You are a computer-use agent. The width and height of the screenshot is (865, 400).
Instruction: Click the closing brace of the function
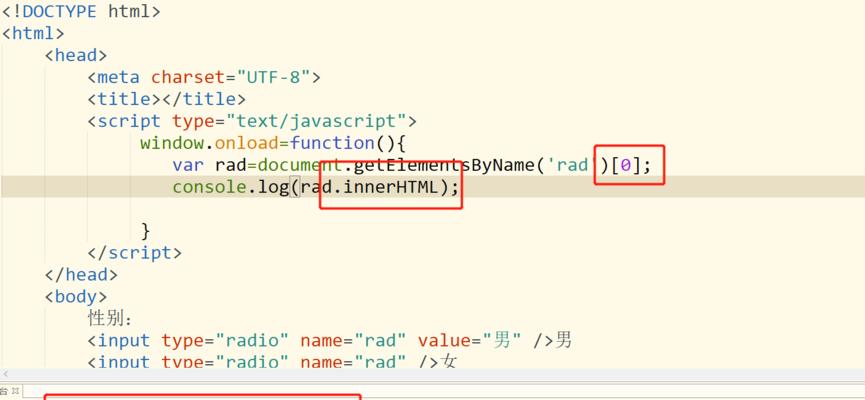coord(146,230)
